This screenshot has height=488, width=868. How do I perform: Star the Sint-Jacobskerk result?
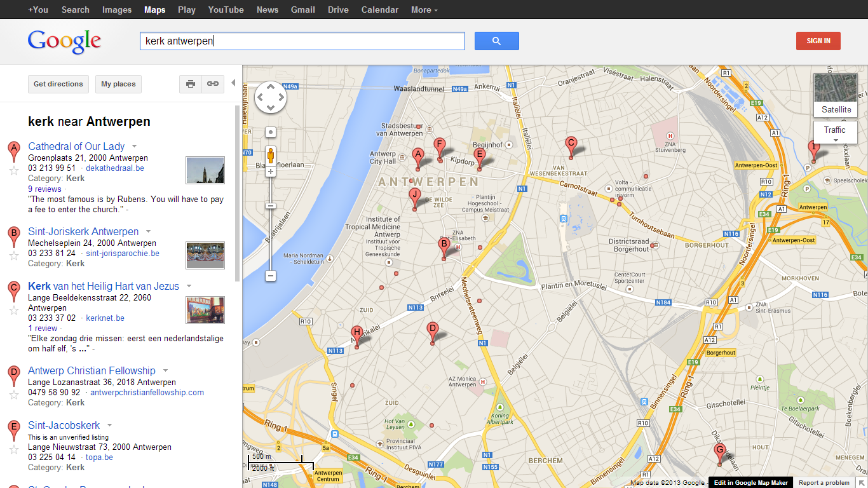click(x=13, y=449)
